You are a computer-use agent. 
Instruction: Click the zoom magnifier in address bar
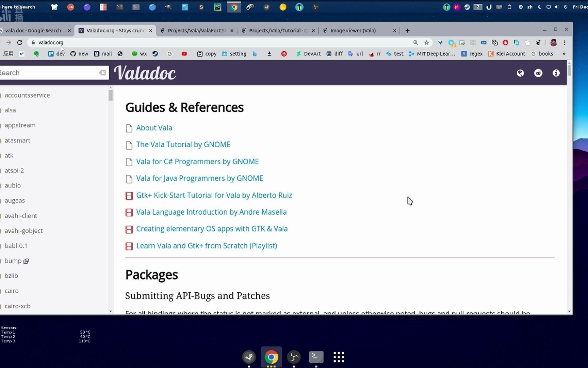415,43
